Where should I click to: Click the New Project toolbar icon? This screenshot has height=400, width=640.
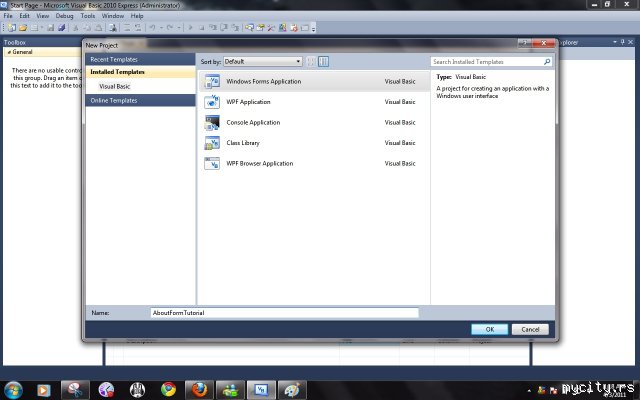click(x=11, y=28)
